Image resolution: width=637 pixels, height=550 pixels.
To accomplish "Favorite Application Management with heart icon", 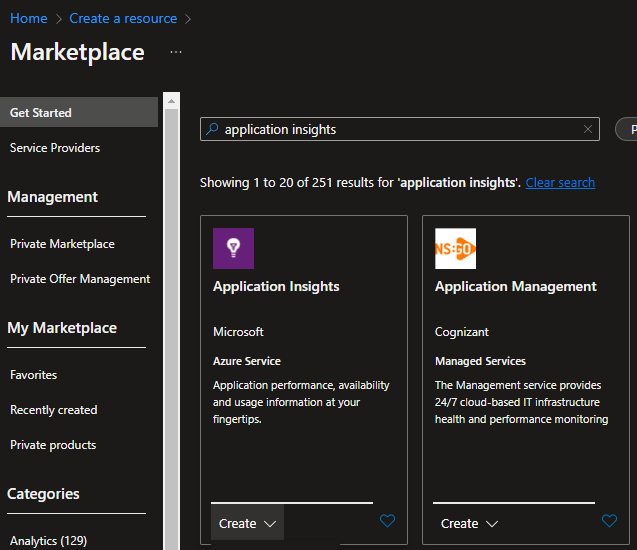I will pos(609,521).
